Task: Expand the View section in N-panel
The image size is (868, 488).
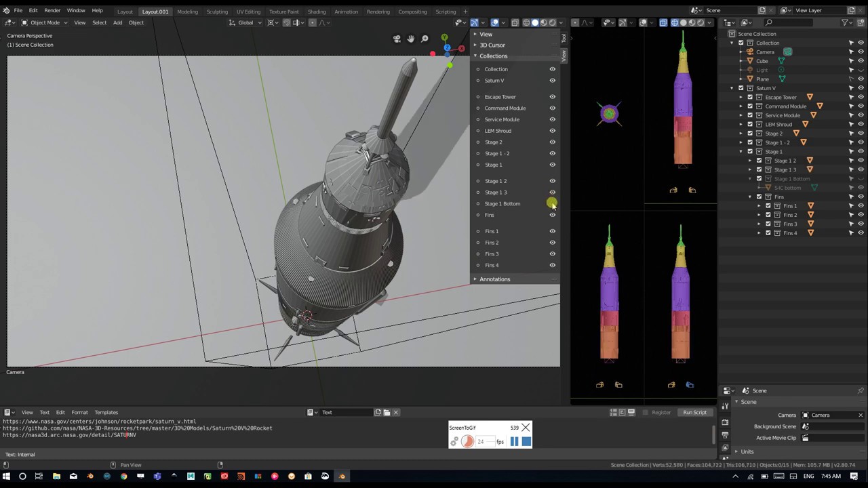Action: (x=485, y=34)
